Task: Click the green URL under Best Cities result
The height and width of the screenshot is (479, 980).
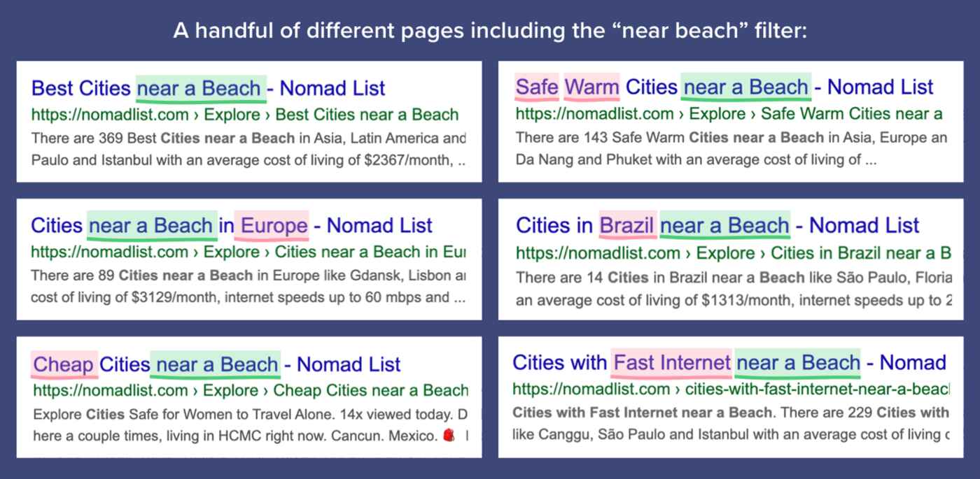Action: point(245,115)
